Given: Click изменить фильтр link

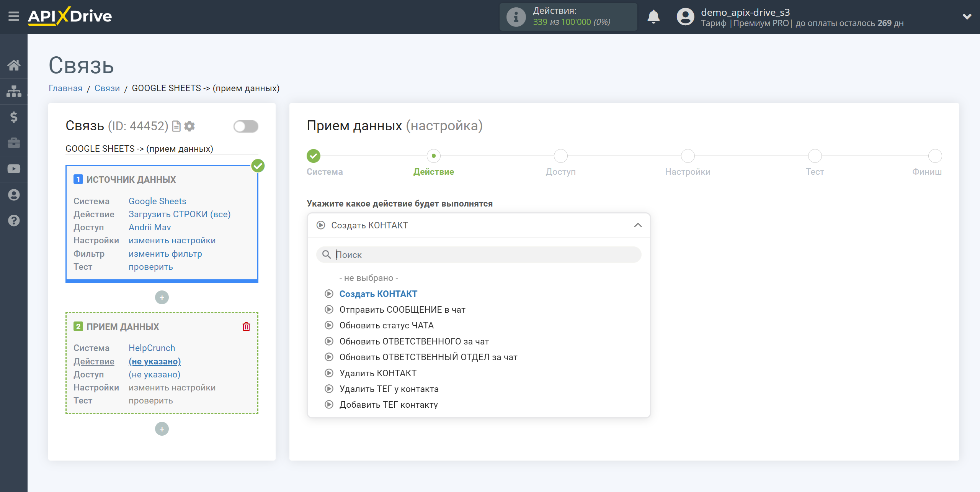Looking at the screenshot, I should point(165,254).
